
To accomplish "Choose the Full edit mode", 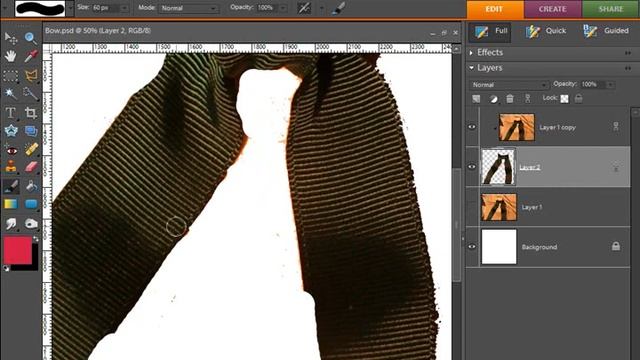I will click(x=490, y=31).
